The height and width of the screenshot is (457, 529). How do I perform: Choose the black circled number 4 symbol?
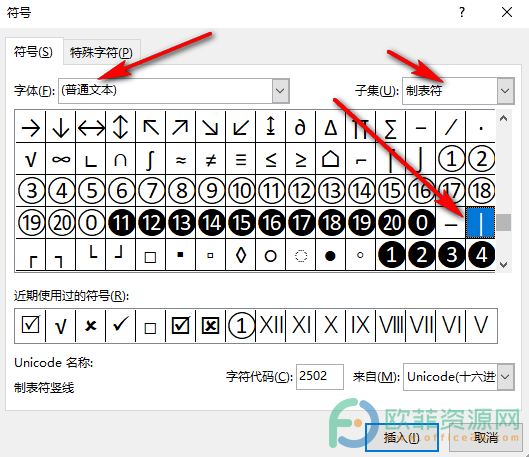point(481,255)
